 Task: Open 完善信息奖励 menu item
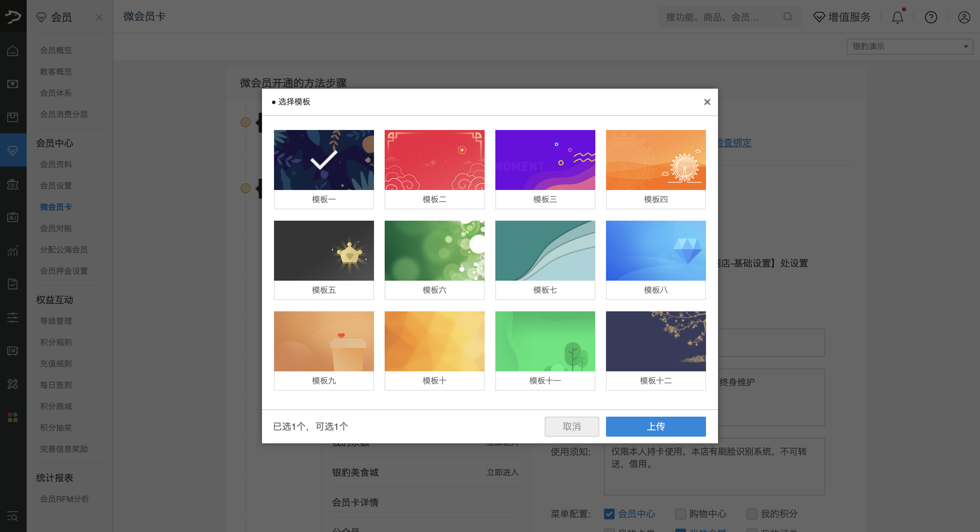[64, 449]
